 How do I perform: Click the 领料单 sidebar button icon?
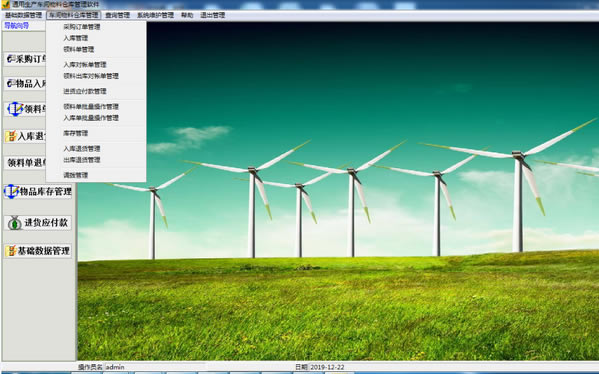(15, 109)
